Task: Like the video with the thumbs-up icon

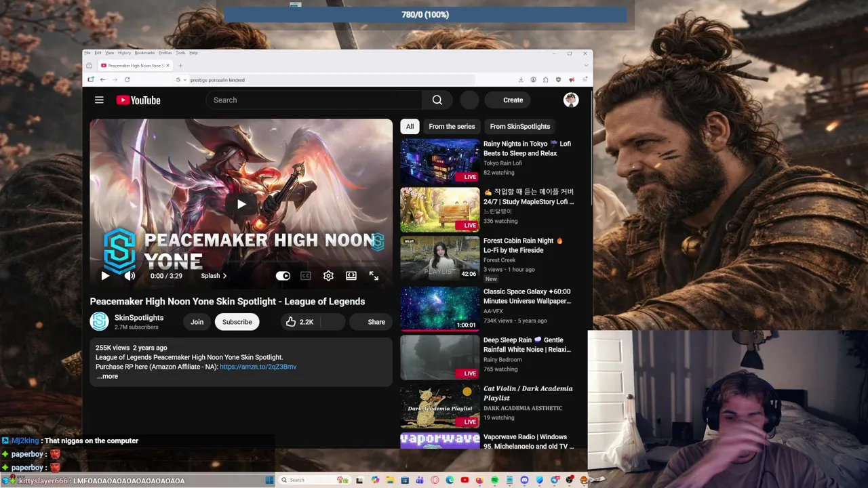Action: click(291, 322)
